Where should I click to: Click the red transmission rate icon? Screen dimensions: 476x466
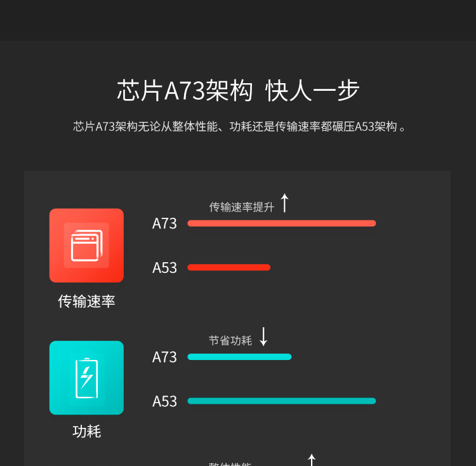86,245
